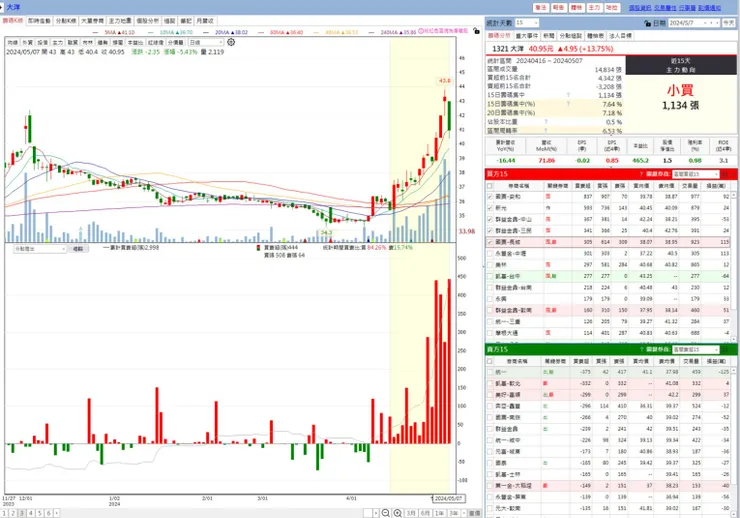Toggle the 均線 indicator button
This screenshot has height=518, width=740.
[x=12, y=42]
